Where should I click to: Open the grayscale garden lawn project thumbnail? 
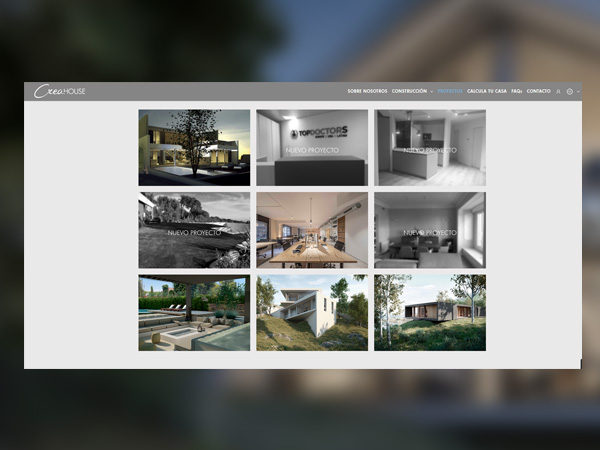194,230
